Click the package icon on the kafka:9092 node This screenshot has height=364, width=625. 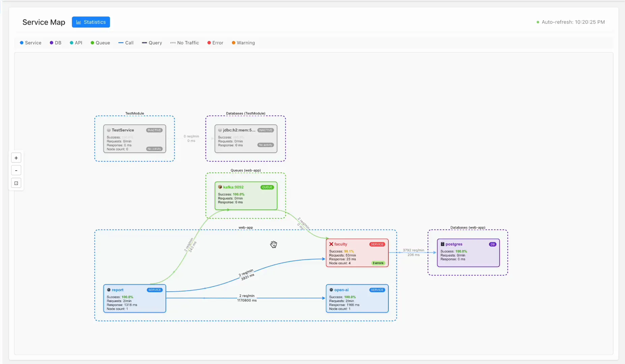click(x=220, y=187)
